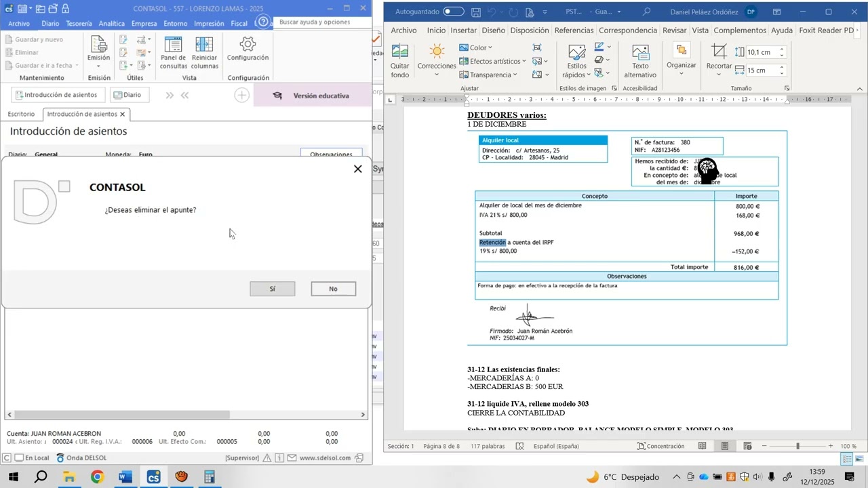
Task: Open the Concentración focus mode in Word
Action: click(x=660, y=446)
